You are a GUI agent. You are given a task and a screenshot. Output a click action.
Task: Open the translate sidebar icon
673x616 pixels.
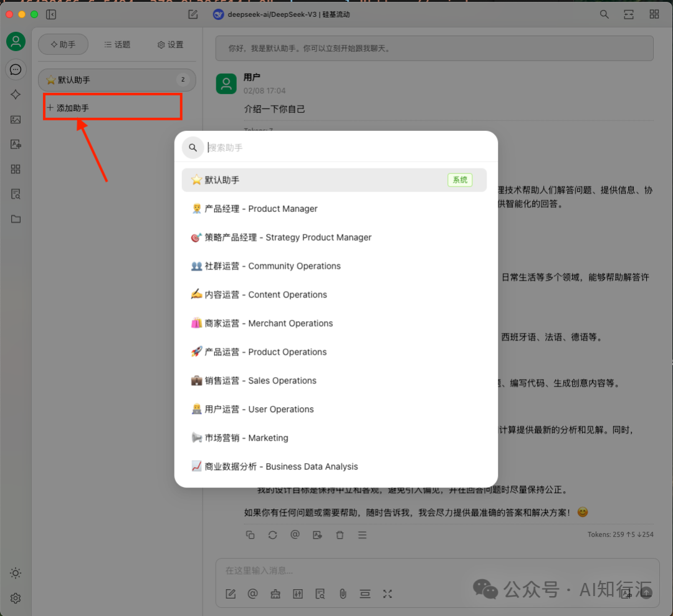[16, 144]
